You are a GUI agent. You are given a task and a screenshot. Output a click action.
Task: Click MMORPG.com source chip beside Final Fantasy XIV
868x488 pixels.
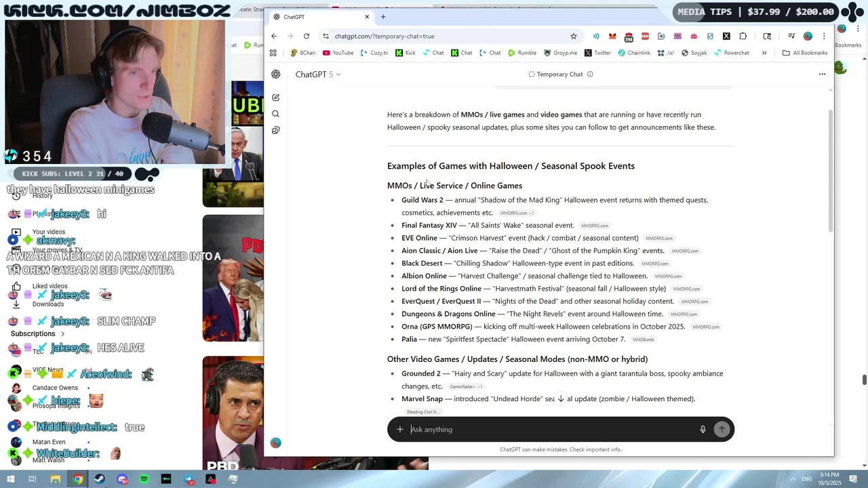tap(595, 226)
